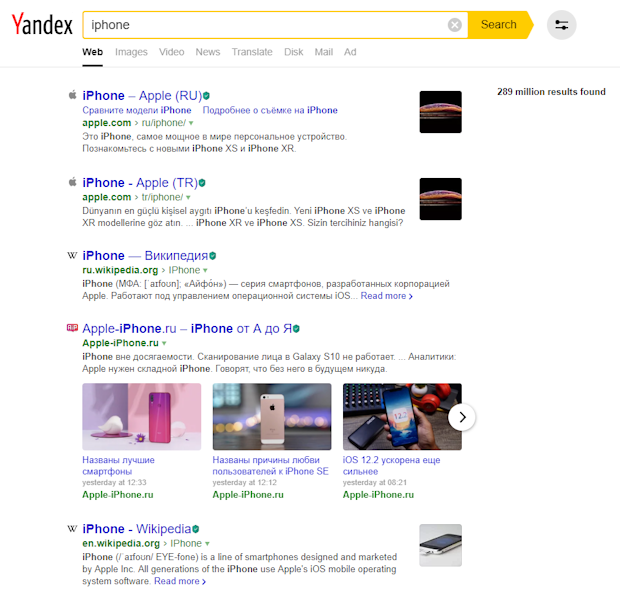Image resolution: width=620 pixels, height=600 pixels.
Task: Open the iPhone – Apple (RU) result
Action: click(142, 96)
